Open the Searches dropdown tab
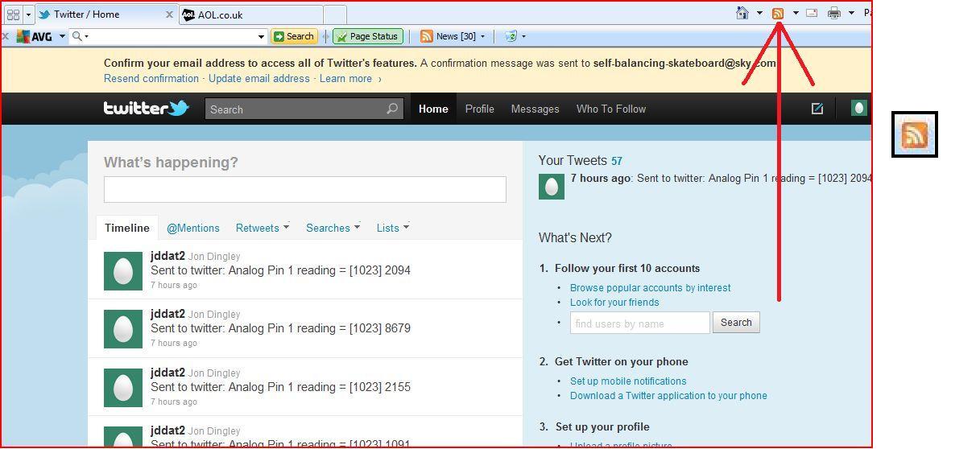The image size is (980, 449). [333, 228]
